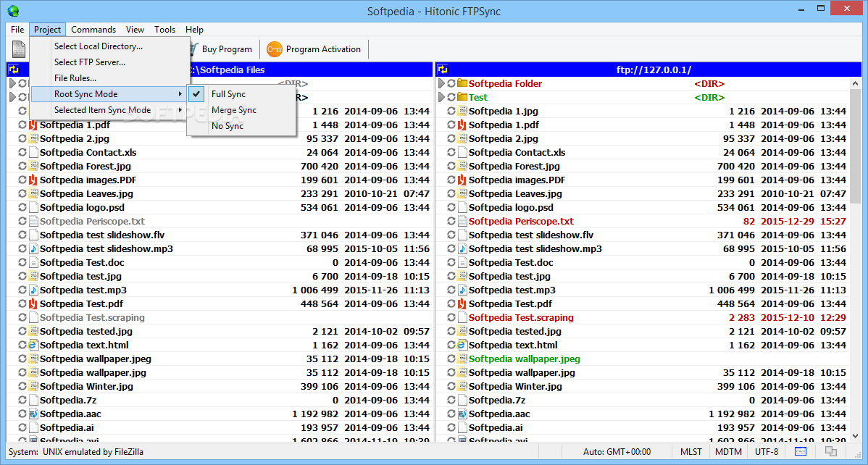
Task: Click the sync arrows icon in local panel header
Action: click(13, 70)
